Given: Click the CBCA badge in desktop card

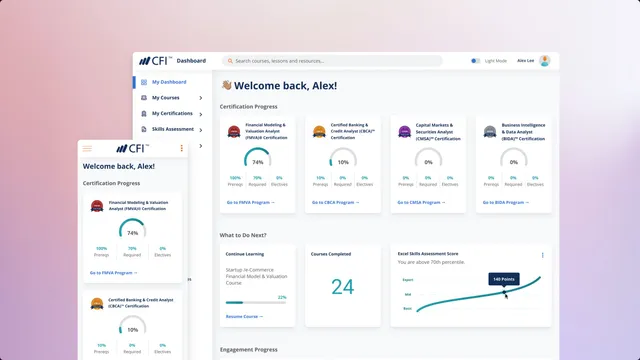Looking at the screenshot, I should point(319,132).
